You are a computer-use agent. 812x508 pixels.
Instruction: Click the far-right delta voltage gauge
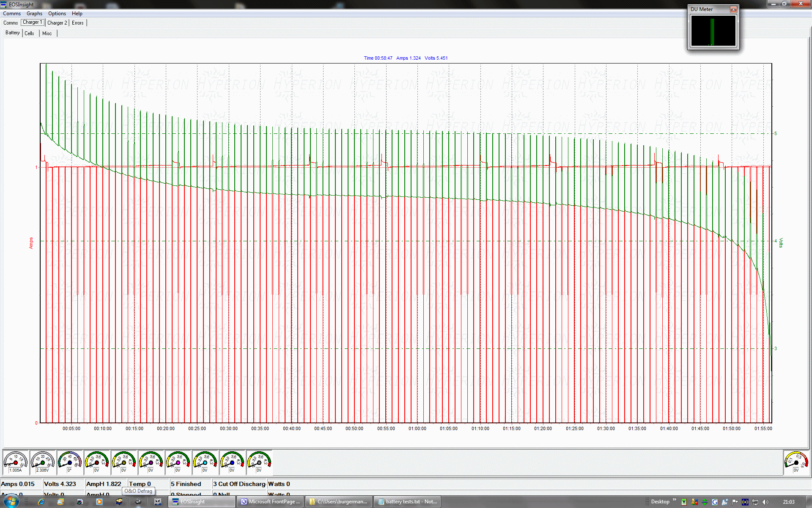(796, 462)
